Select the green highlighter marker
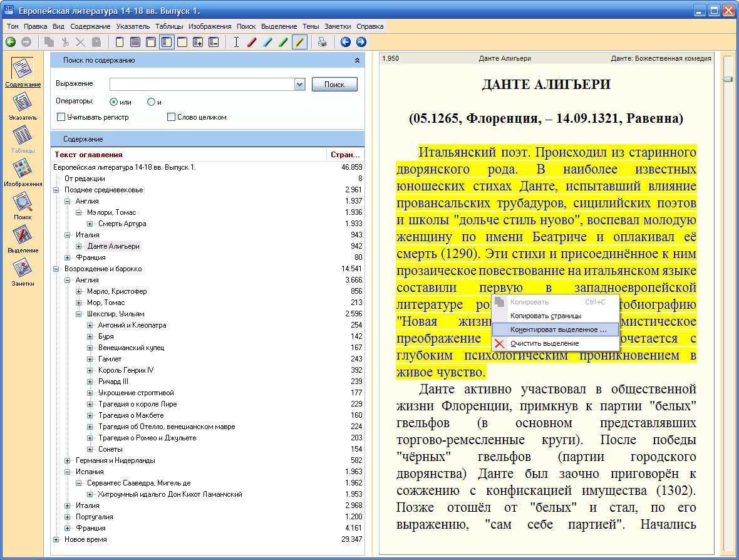 [x=283, y=43]
